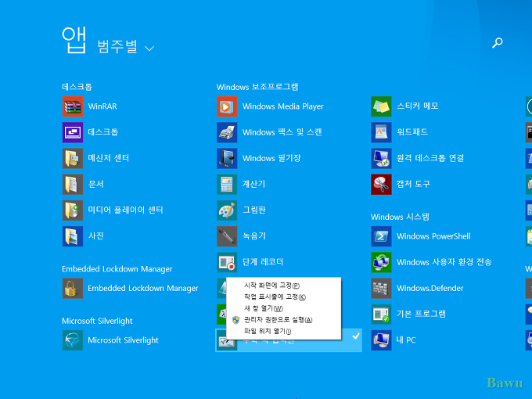
Task: Open the Windows Media Player icon
Action: (227, 106)
